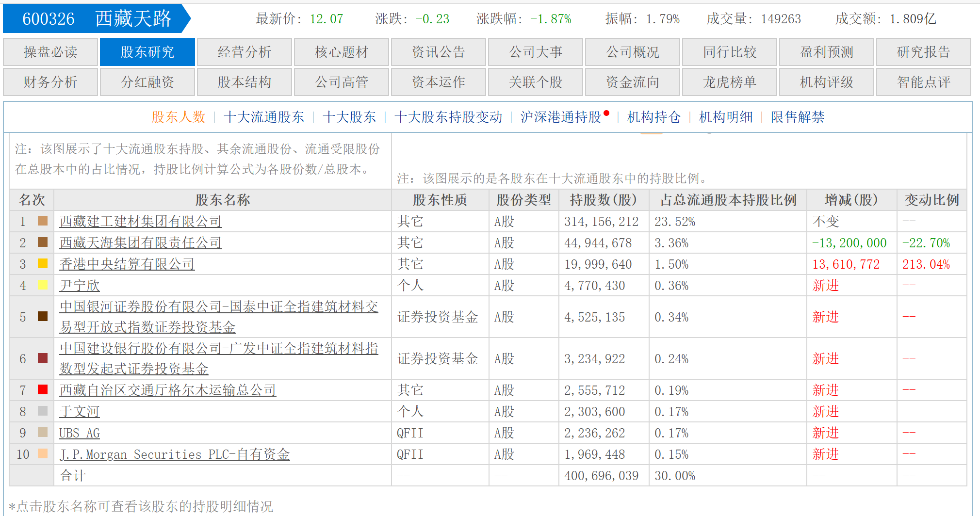Open shareholder 西藏建工建材集团有限公司 details
Image resolution: width=980 pixels, height=516 pixels.
[x=141, y=222]
